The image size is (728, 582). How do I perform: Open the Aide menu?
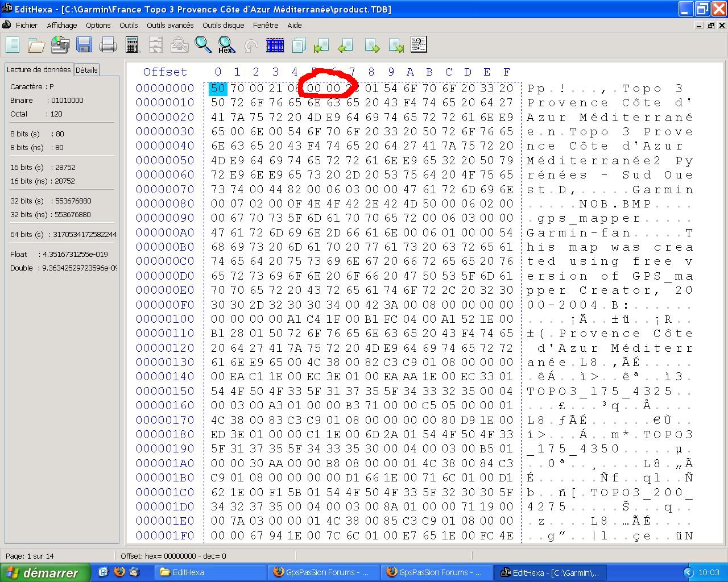click(295, 25)
